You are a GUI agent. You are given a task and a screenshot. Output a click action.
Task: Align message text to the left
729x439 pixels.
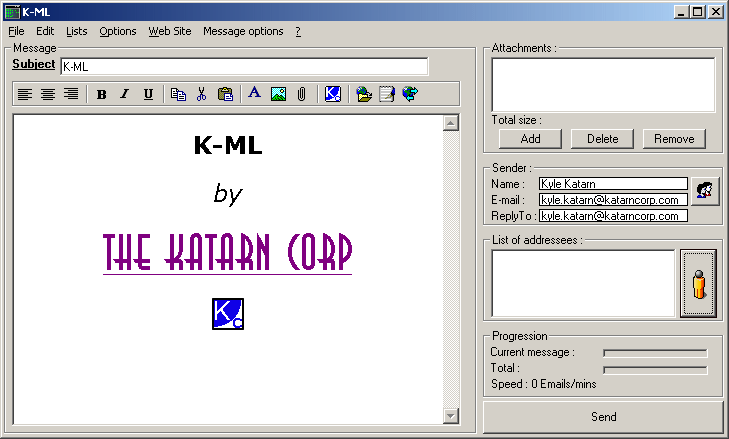coord(25,94)
